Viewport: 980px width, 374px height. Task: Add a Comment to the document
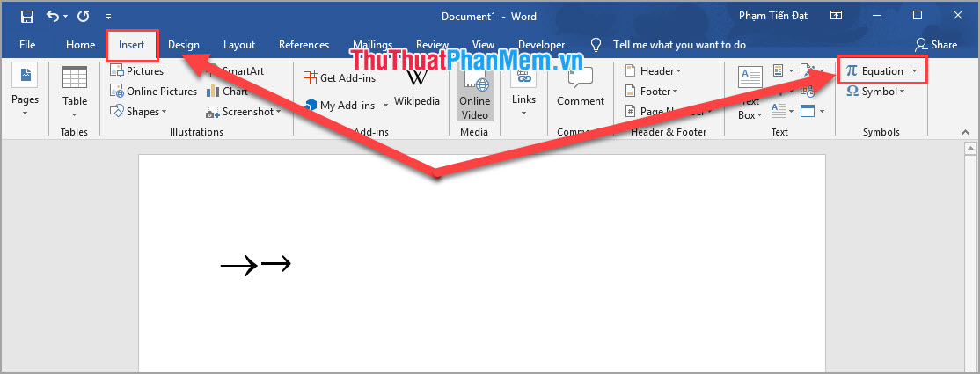click(580, 92)
